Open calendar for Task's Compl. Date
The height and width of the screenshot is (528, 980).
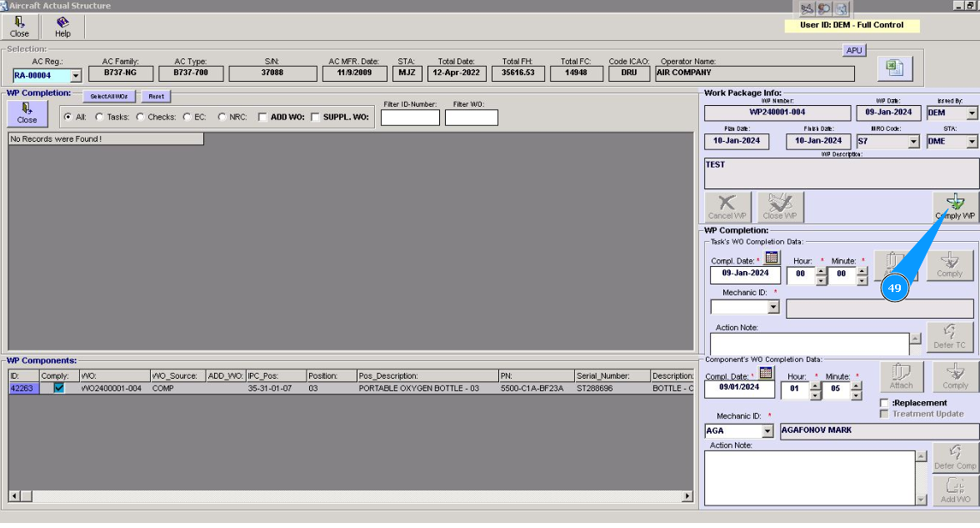click(772, 258)
